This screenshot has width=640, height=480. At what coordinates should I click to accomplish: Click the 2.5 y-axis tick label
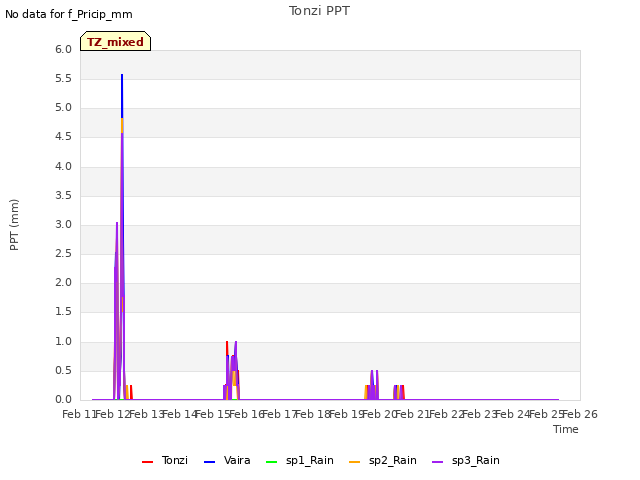(x=63, y=253)
